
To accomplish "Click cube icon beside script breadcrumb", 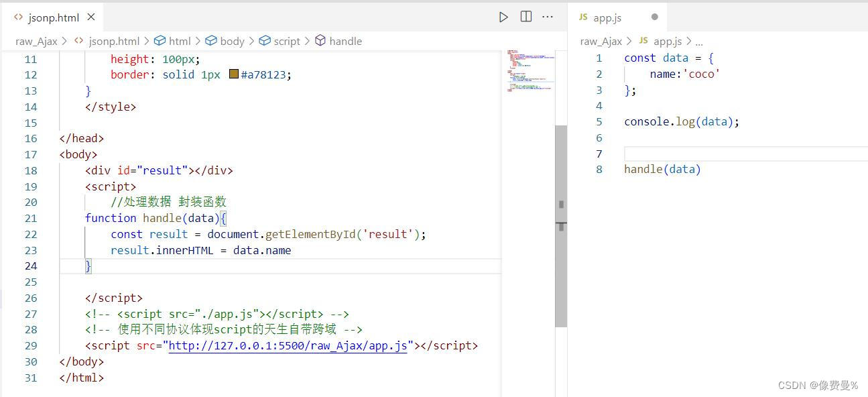I will 265,41.
